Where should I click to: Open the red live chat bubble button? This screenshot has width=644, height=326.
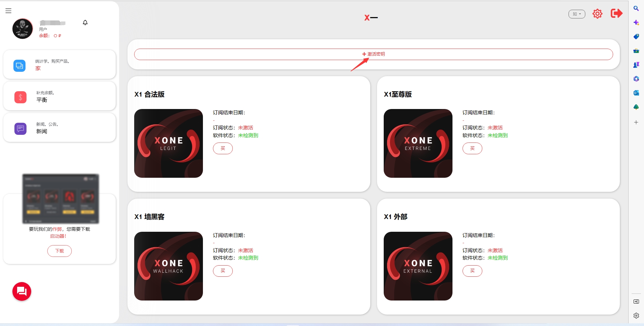[x=22, y=291]
